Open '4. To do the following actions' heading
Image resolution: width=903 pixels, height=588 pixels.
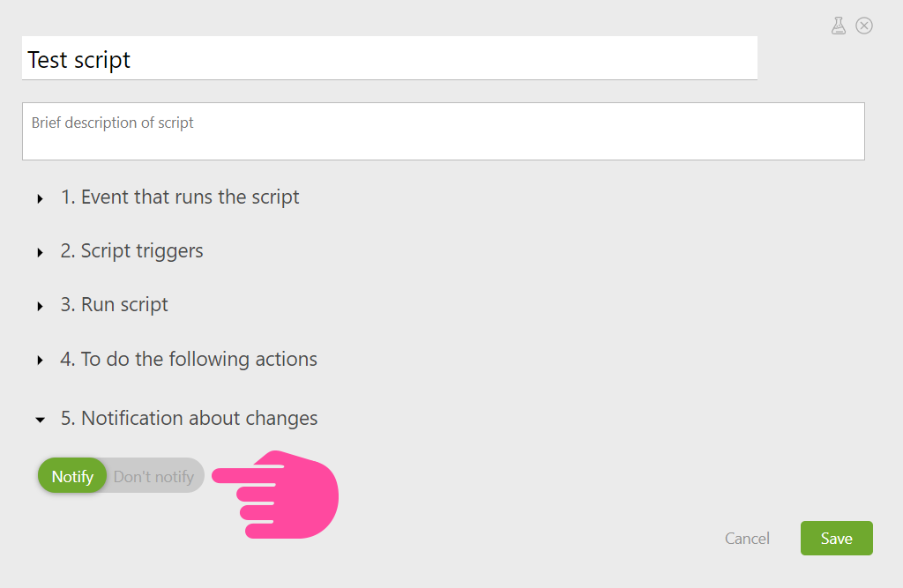(x=189, y=359)
